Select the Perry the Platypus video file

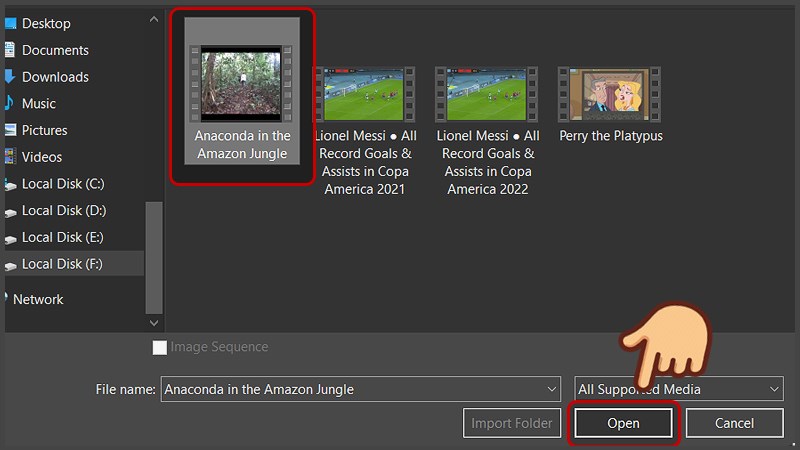tap(610, 95)
